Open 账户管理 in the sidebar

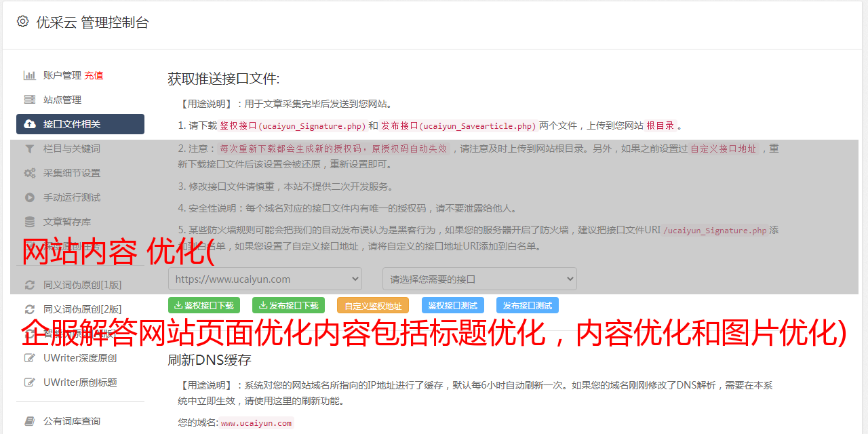pyautogui.click(x=62, y=75)
